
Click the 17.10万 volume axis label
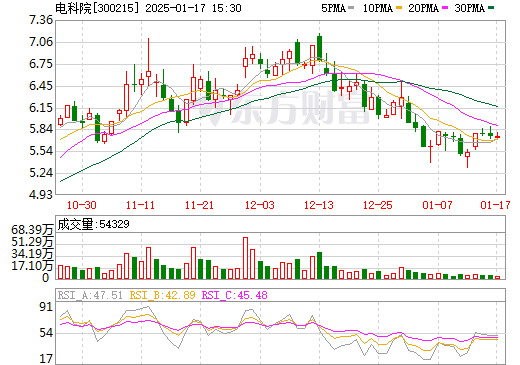[x=32, y=266]
